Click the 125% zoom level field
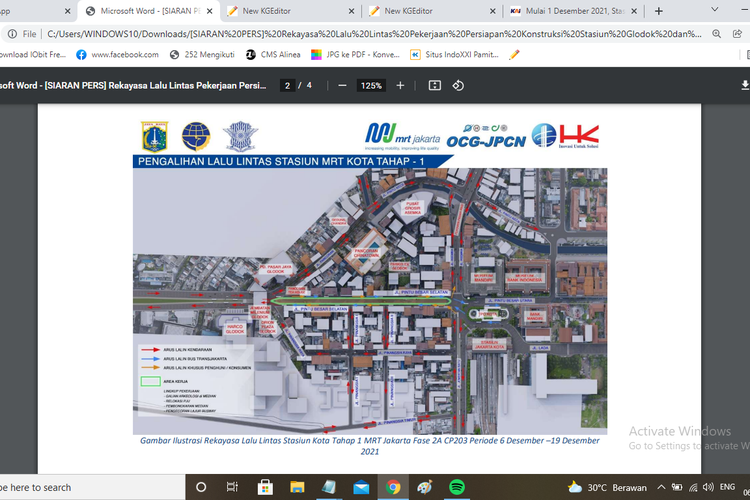Screen dimensions: 750x500 coord(371,86)
